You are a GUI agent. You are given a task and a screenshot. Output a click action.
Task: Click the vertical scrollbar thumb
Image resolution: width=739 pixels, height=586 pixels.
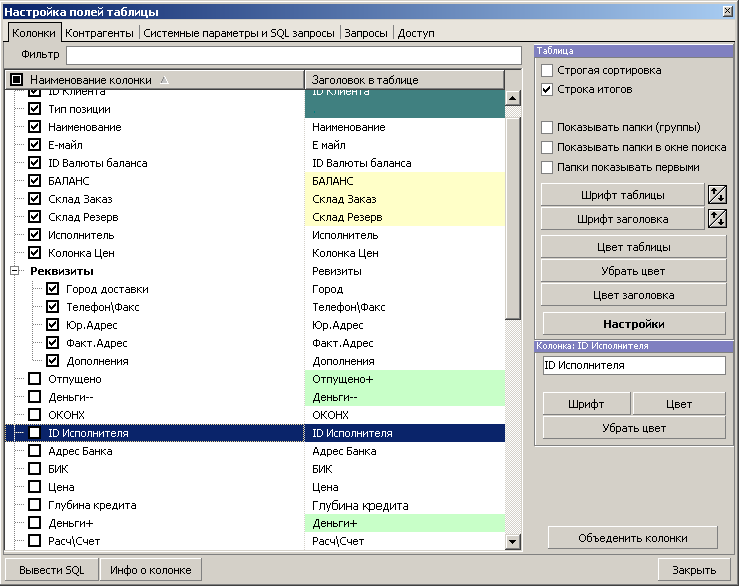(512, 219)
